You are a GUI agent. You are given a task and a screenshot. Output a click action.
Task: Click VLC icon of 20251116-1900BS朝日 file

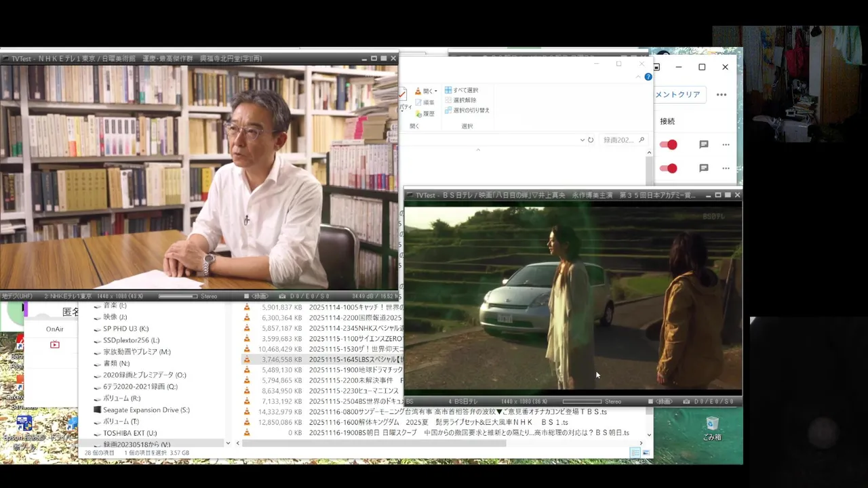tap(247, 433)
